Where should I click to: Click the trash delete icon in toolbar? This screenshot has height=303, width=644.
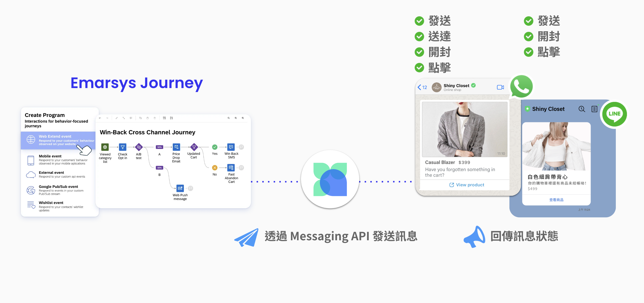tap(154, 118)
